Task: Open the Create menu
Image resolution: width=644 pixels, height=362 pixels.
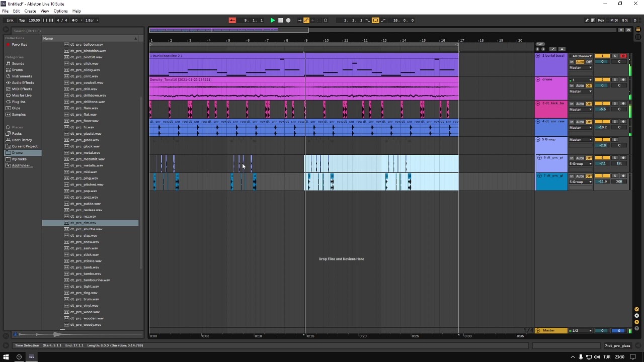Action: (30, 11)
